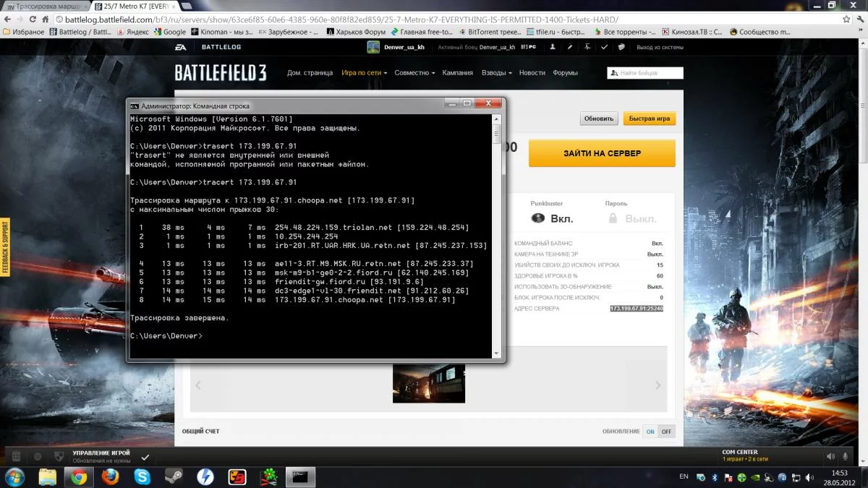Open the 'Дом. страница' menu item
Screen dimensions: 868x488
pyautogui.click(x=310, y=73)
